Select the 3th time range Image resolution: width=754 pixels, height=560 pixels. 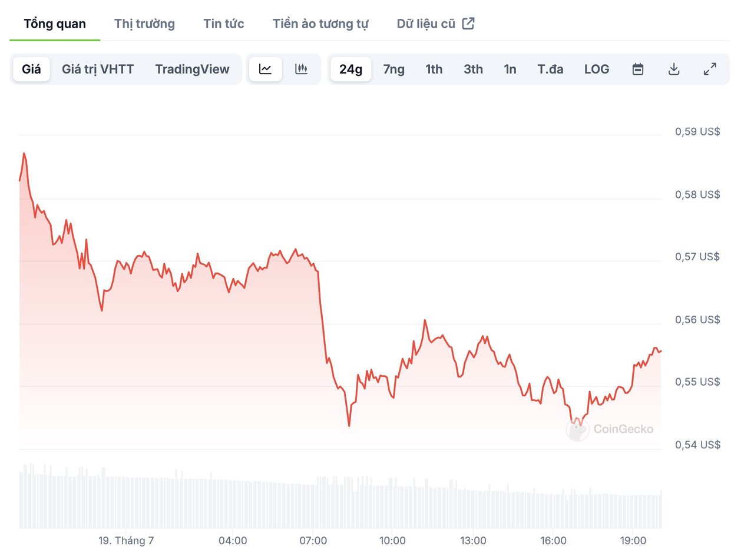(473, 69)
